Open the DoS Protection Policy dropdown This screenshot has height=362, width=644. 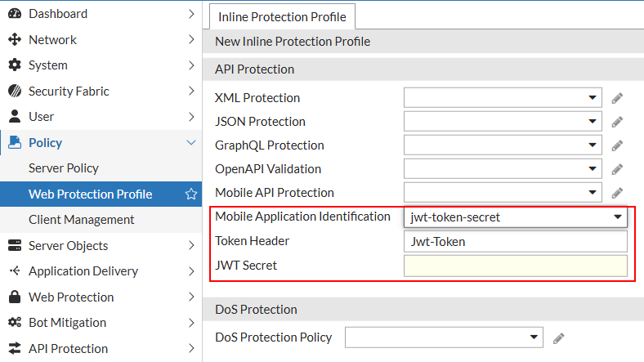coord(444,337)
